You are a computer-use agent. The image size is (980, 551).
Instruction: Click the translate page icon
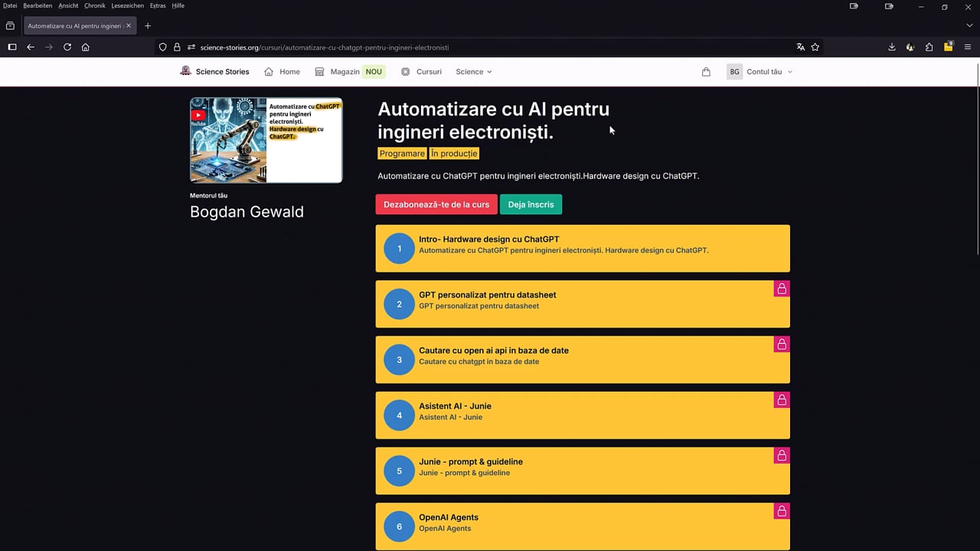[801, 47]
